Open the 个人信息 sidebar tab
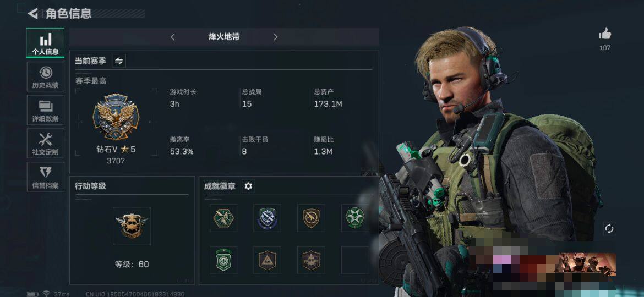The height and width of the screenshot is (297, 644). (45, 43)
